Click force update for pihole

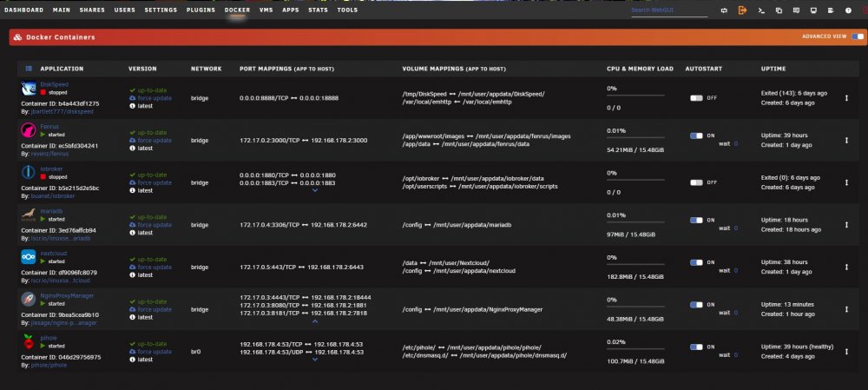coord(150,352)
